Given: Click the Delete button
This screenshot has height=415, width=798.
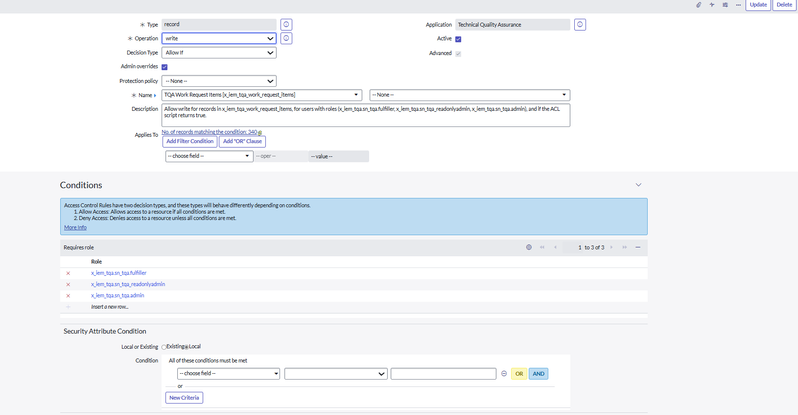Looking at the screenshot, I should coord(784,5).
